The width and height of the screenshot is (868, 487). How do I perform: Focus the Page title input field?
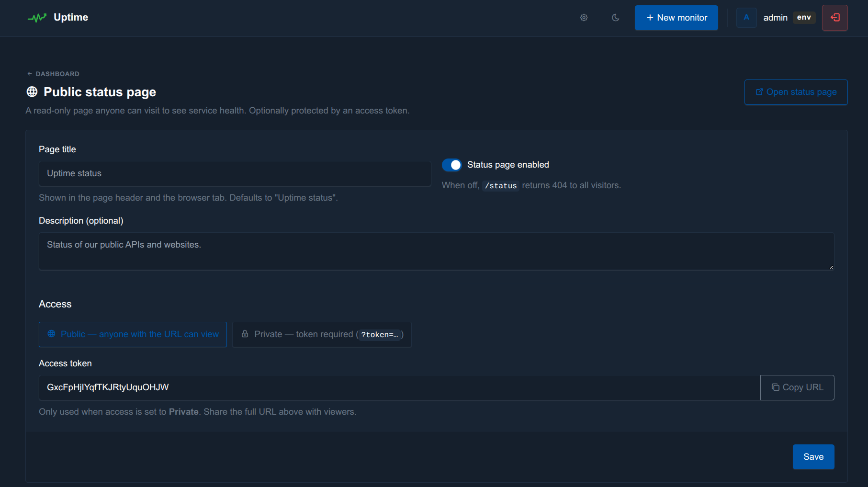coord(235,173)
